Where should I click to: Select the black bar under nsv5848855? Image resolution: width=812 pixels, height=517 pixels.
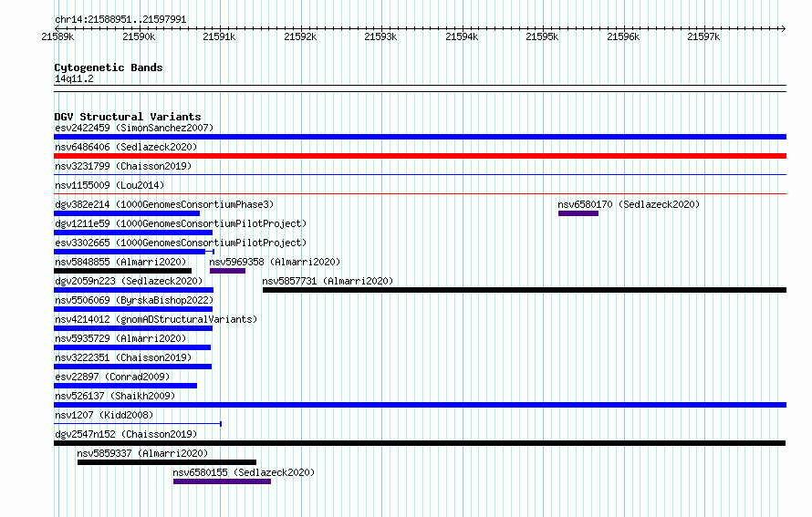point(123,271)
